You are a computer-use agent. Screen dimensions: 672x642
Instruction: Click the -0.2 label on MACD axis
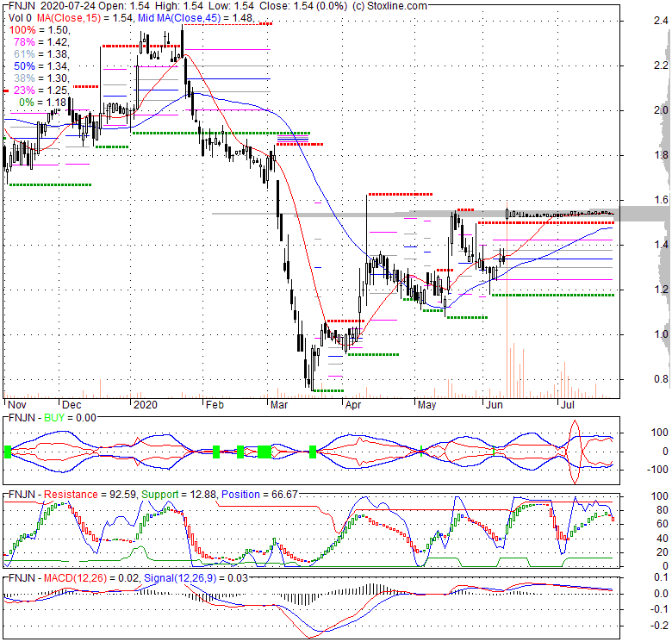pyautogui.click(x=659, y=626)
